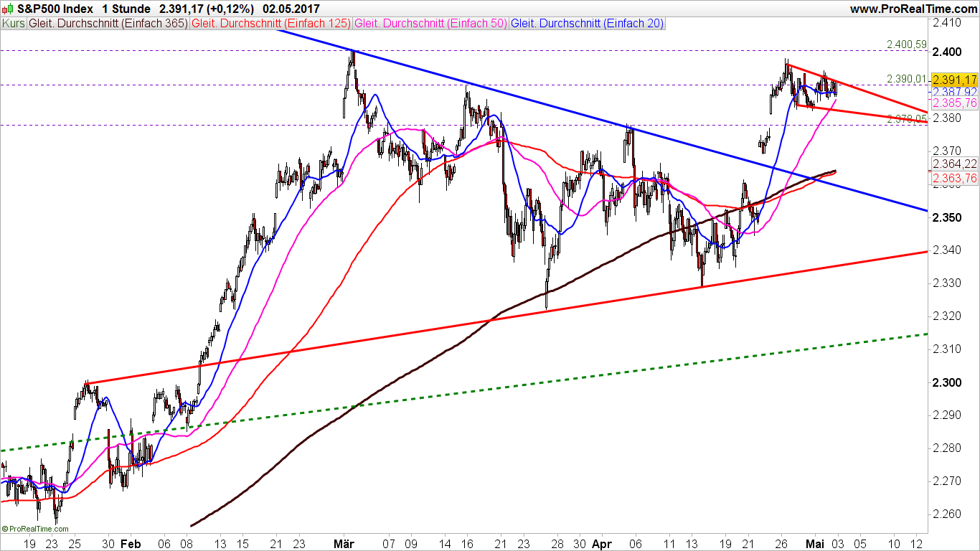This screenshot has height=551, width=980.
Task: Click the blue average value tag 2.387,92
Action: pyautogui.click(x=956, y=92)
